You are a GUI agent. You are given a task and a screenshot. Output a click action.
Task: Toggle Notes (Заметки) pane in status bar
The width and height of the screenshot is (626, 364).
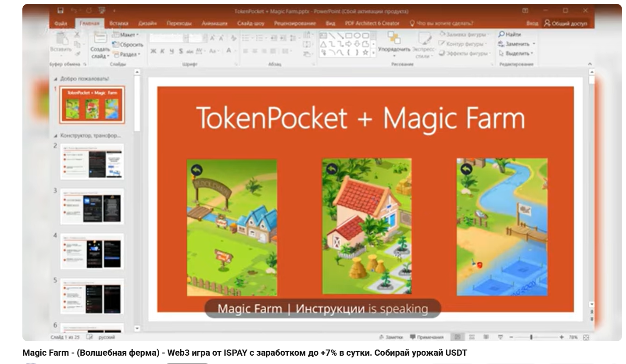point(391,337)
